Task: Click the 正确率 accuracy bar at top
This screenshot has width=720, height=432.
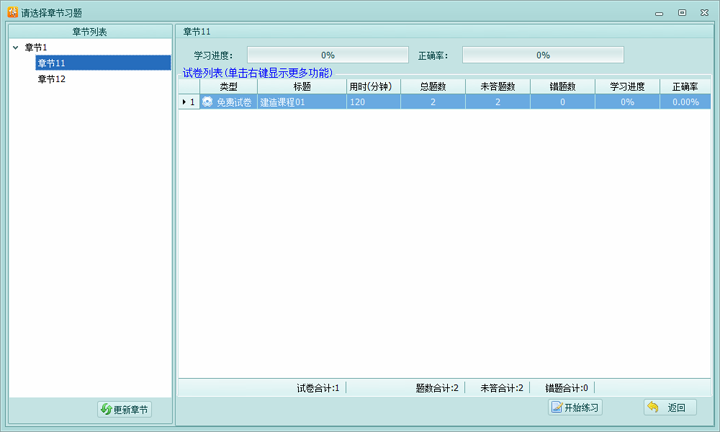Action: pyautogui.click(x=542, y=55)
